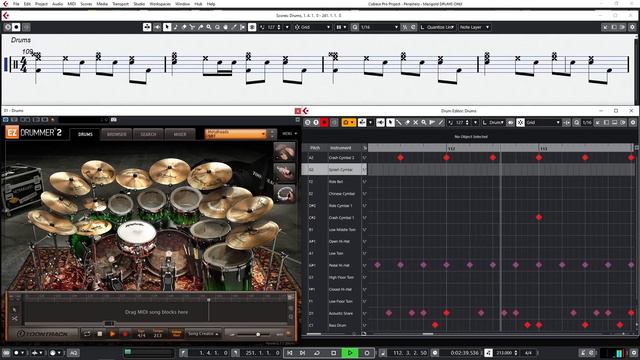Image resolution: width=640 pixels, height=360 pixels.
Task: Click the top cymbal thumbnail in EZdrummer sidebar
Action: [x=284, y=152]
